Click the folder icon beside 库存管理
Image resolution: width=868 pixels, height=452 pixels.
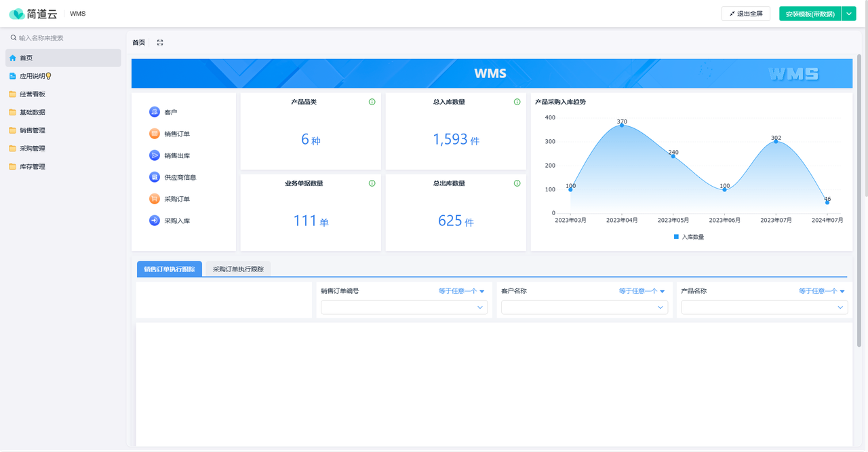point(13,167)
